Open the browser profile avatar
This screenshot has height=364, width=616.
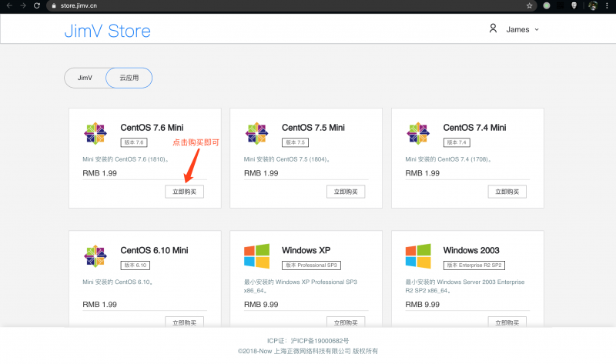click(x=593, y=5)
